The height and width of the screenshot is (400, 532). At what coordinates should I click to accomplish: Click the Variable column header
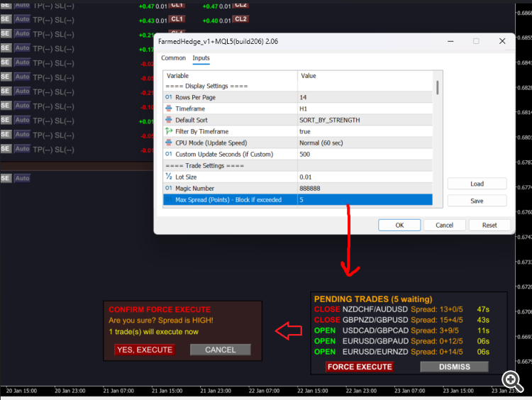pyautogui.click(x=231, y=76)
